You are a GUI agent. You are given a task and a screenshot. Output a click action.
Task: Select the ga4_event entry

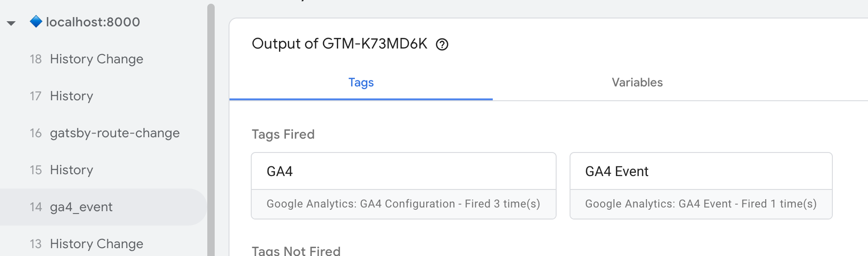(81, 207)
